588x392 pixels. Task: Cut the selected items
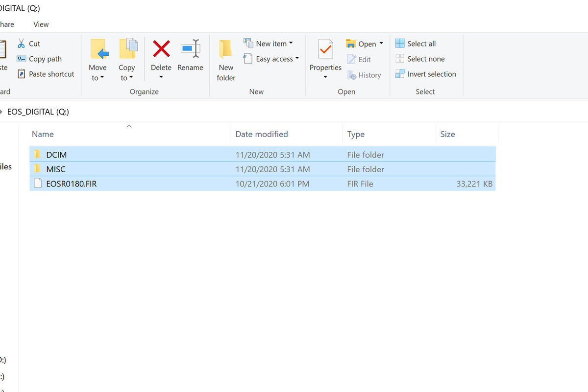(28, 43)
